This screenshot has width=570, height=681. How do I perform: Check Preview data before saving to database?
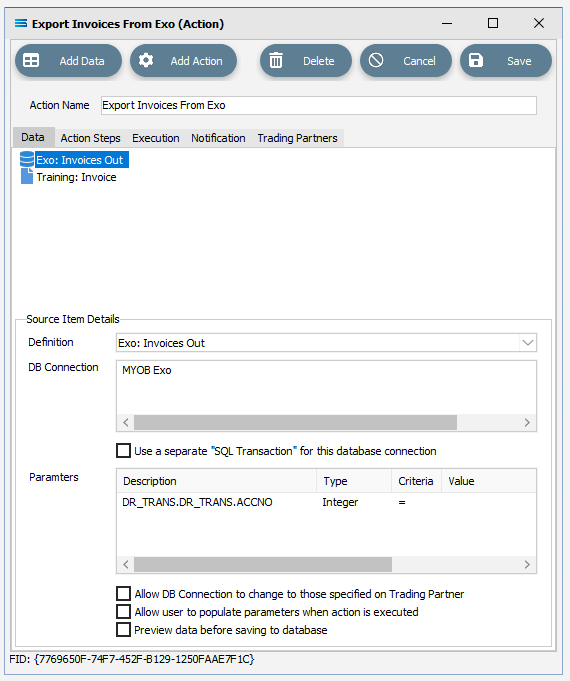coord(123,629)
